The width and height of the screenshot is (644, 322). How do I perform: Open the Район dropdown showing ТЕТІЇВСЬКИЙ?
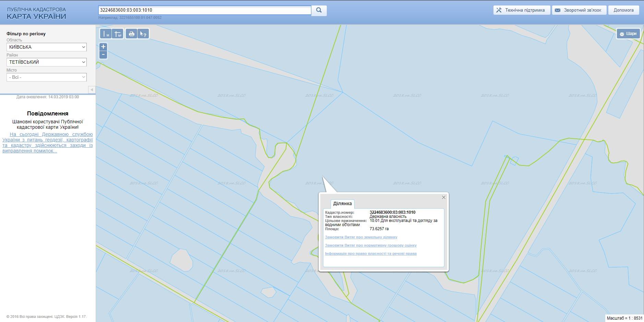(x=47, y=62)
